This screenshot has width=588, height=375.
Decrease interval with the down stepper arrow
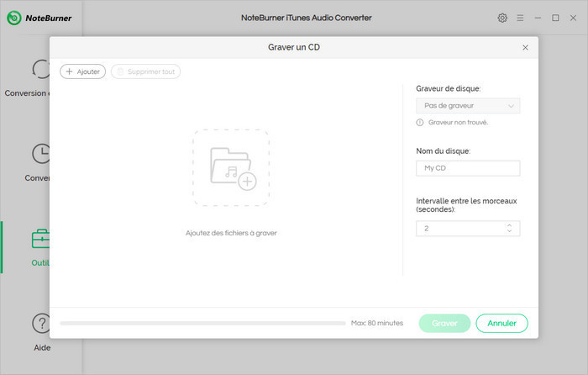[509, 231]
